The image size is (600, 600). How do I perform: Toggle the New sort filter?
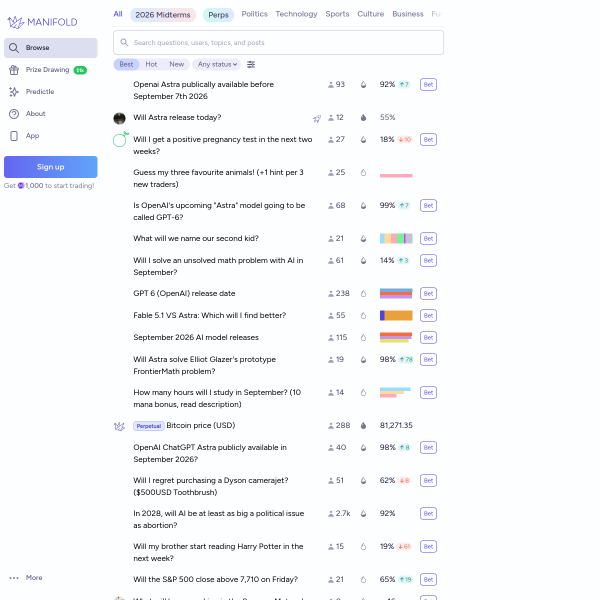point(177,64)
